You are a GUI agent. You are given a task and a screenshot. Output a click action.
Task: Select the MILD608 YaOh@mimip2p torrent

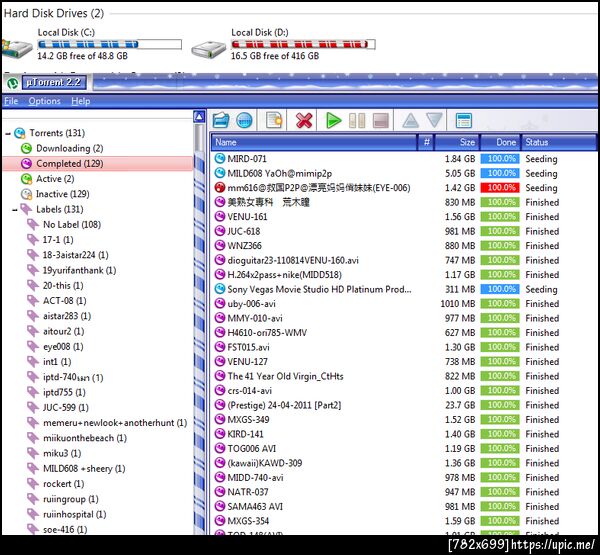404,173
